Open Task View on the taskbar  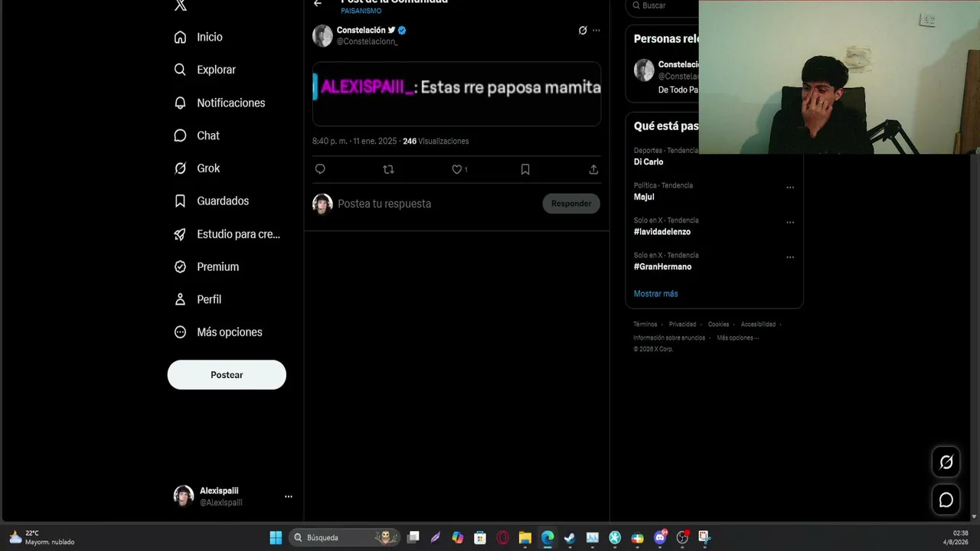pos(413,537)
